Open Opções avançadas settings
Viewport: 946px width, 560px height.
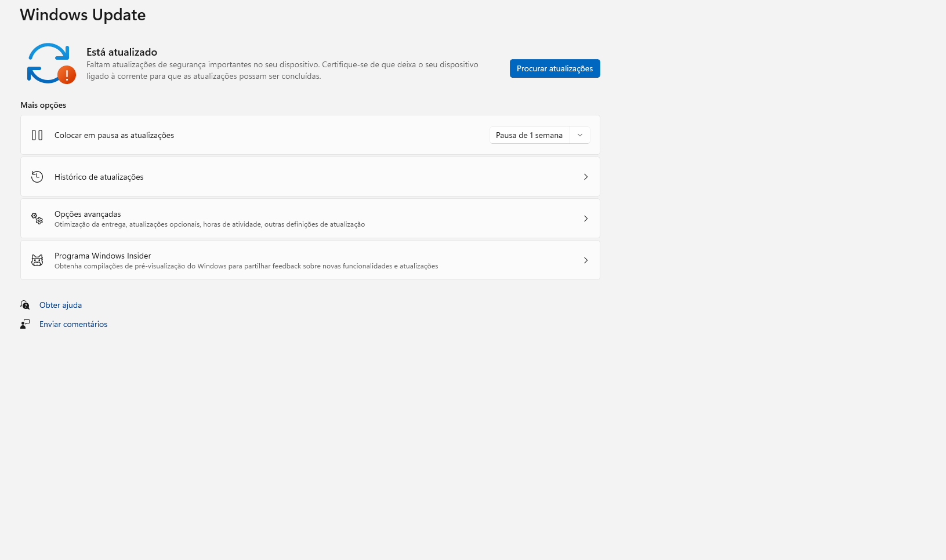pos(310,219)
